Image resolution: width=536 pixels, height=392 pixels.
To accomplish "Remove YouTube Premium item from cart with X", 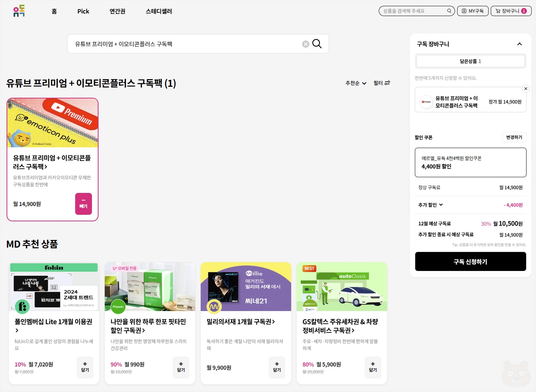I will pyautogui.click(x=526, y=89).
